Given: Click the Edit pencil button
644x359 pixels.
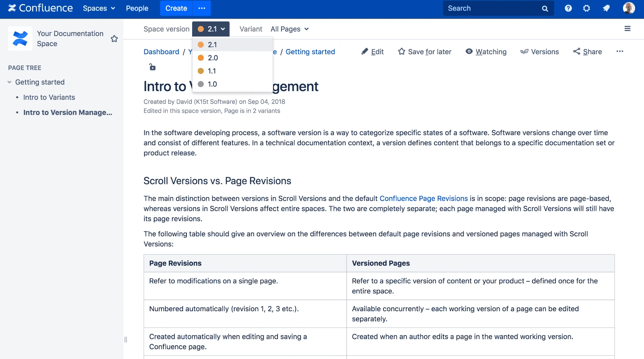Looking at the screenshot, I should click(373, 52).
